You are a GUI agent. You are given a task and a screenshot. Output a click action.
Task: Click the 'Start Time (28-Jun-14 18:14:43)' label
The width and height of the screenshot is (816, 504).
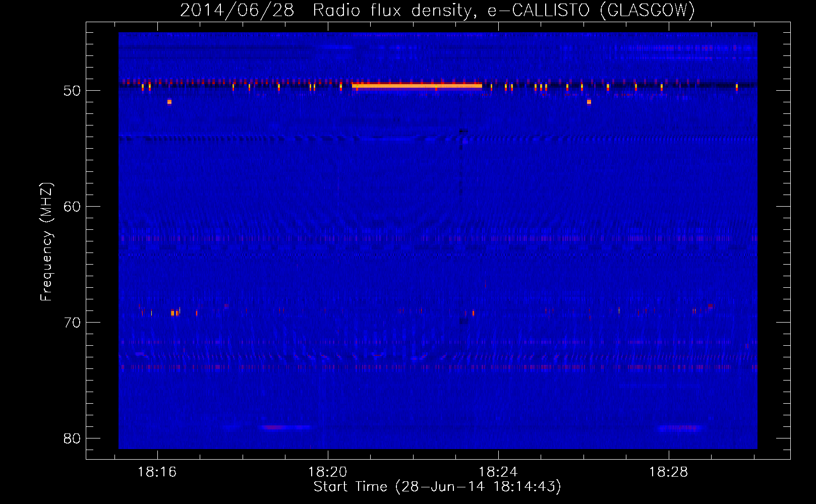437,487
